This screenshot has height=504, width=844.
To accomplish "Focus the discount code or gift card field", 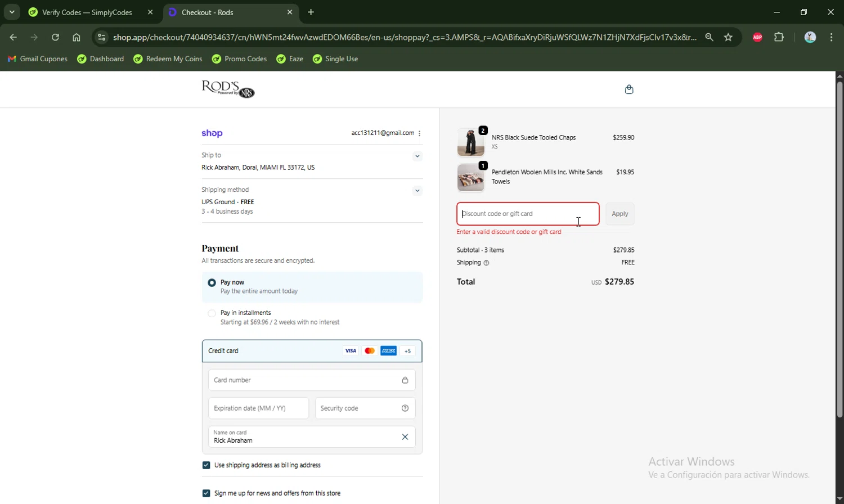I will [x=528, y=214].
